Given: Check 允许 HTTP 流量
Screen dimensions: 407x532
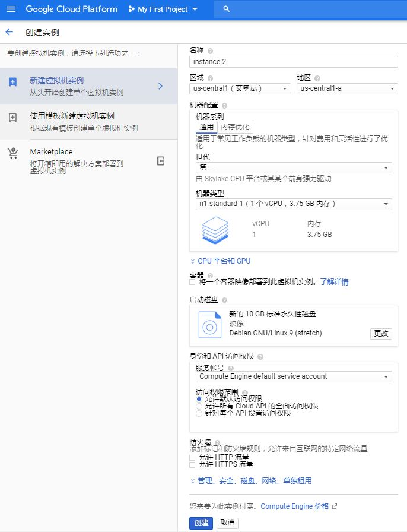Looking at the screenshot, I should pyautogui.click(x=192, y=458).
